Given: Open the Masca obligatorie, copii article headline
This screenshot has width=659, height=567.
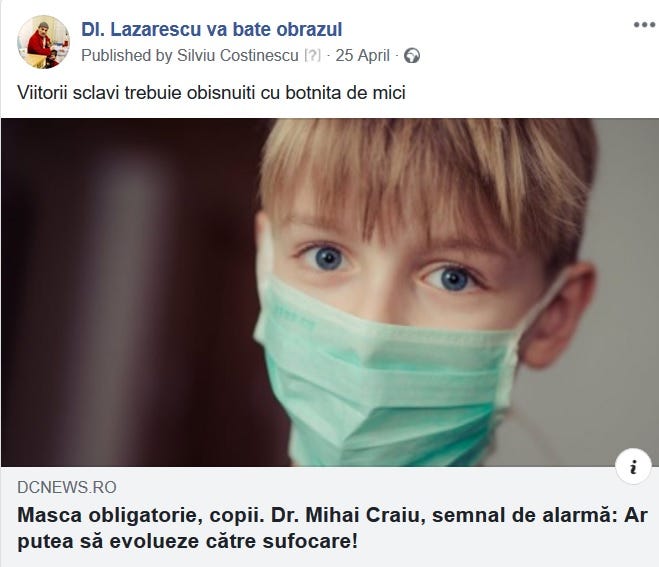Looking at the screenshot, I should coord(332,528).
